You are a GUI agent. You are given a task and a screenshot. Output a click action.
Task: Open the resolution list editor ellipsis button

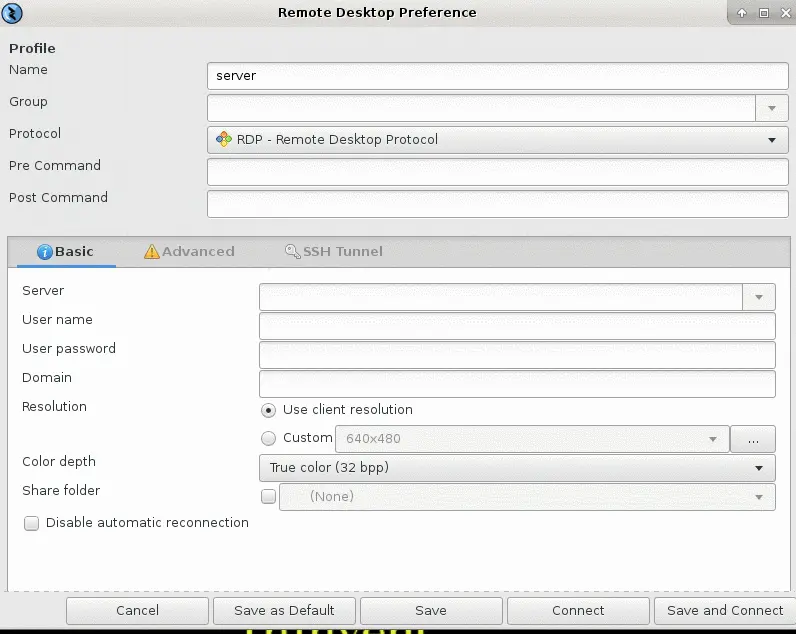click(753, 439)
